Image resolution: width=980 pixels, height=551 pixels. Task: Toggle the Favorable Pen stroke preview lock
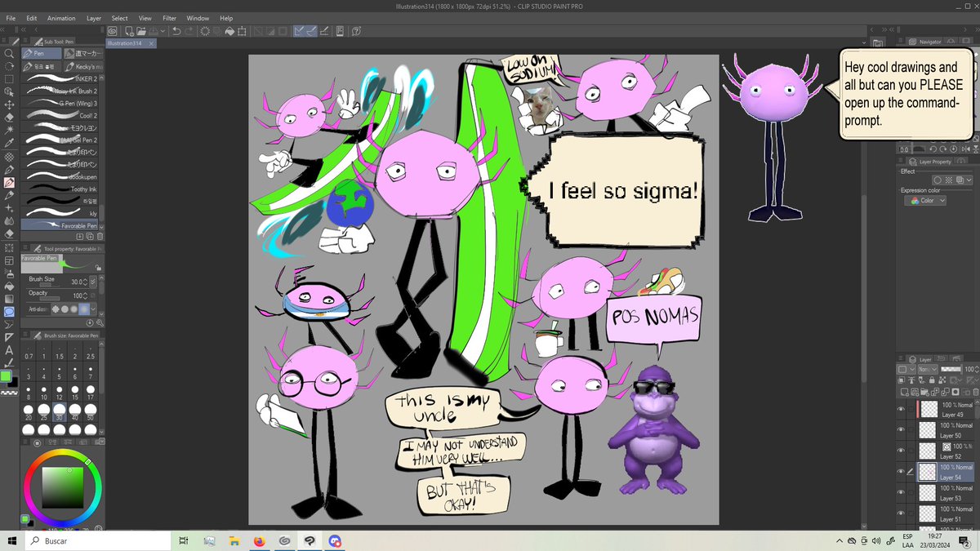tap(98, 267)
